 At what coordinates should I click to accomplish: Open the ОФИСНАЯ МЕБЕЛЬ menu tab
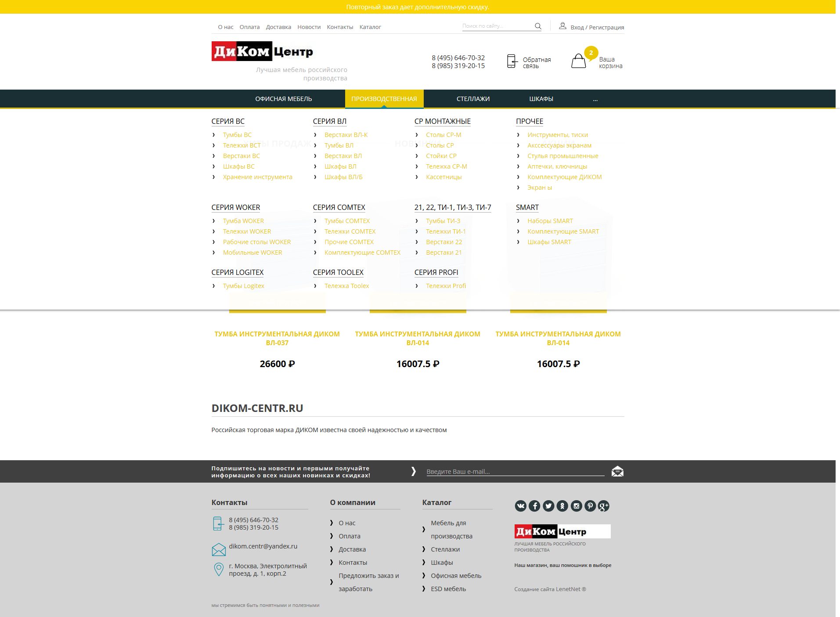[x=284, y=99]
